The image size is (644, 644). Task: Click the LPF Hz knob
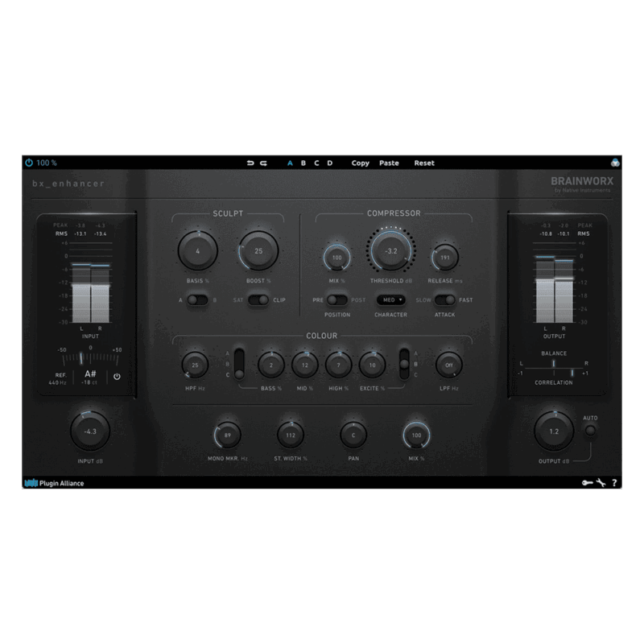(x=449, y=365)
